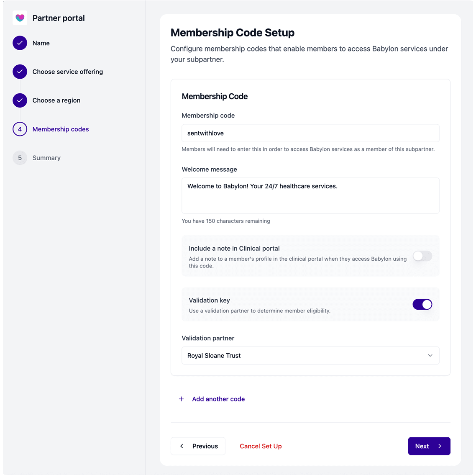The image size is (476, 475).
Task: Click the plus icon beside Add another code
Action: coord(181,399)
